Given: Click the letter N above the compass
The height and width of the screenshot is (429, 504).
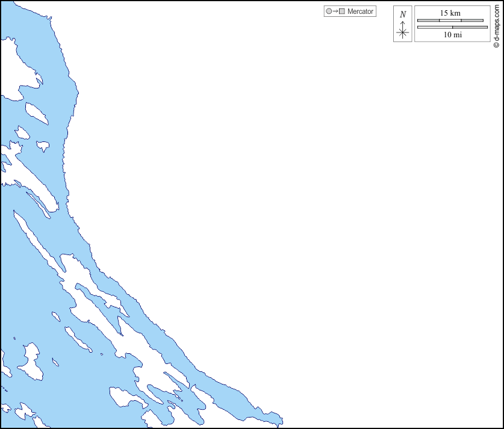Looking at the screenshot, I should [x=403, y=14].
